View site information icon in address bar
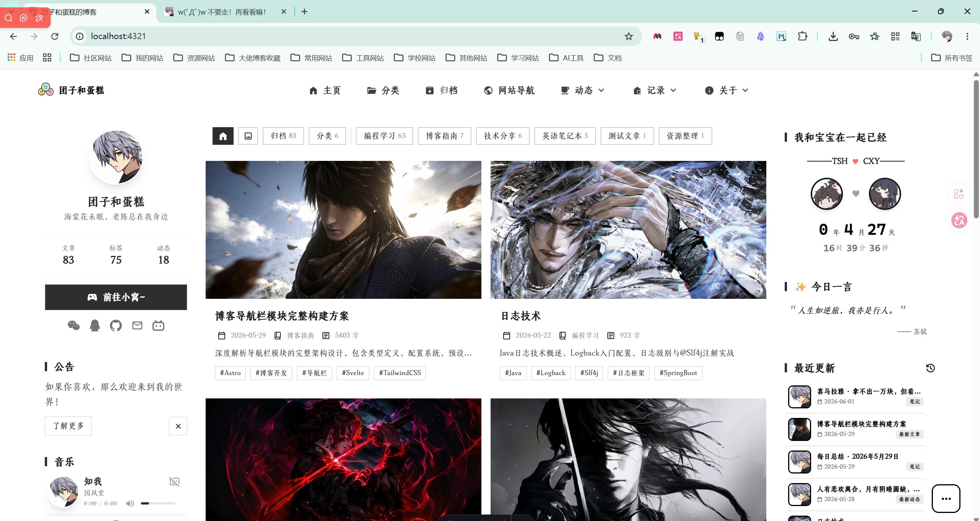The height and width of the screenshot is (521, 980). [x=80, y=36]
